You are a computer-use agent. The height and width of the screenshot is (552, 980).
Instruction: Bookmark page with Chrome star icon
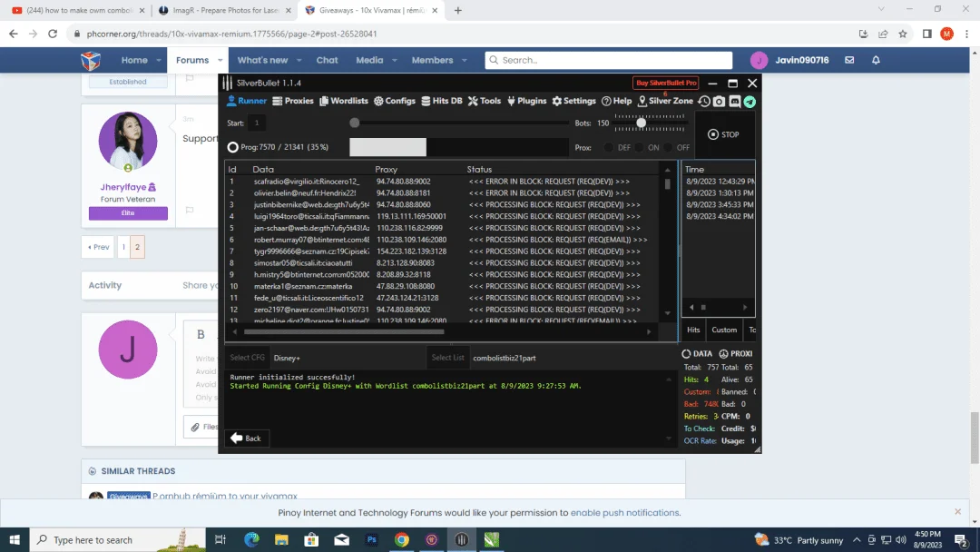coord(903,34)
